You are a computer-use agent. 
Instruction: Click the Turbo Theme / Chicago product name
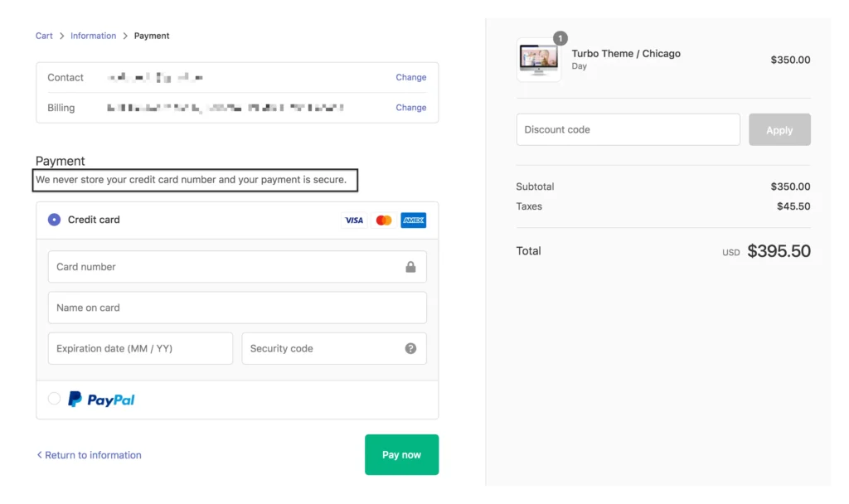coord(626,54)
